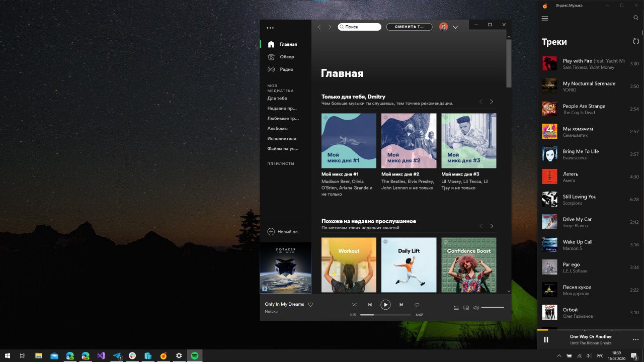Viewport: 644px width, 362px height.
Task: Click the СМЕНИТЬ Т... button in Spotify
Action: click(409, 27)
